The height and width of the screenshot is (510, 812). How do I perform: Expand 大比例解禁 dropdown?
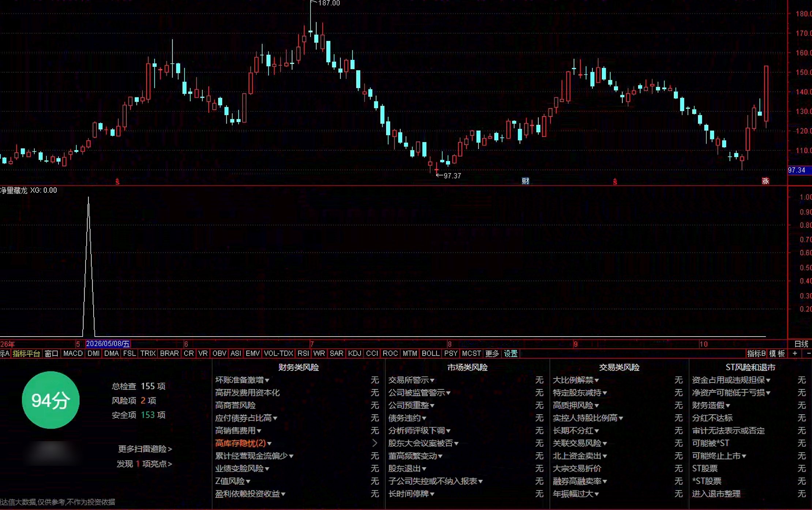pos(576,380)
